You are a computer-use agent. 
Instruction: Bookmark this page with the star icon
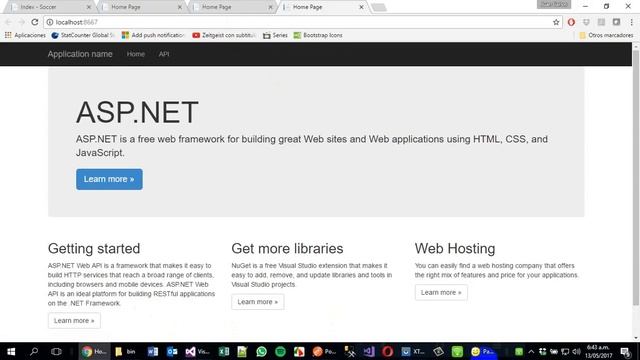point(556,22)
